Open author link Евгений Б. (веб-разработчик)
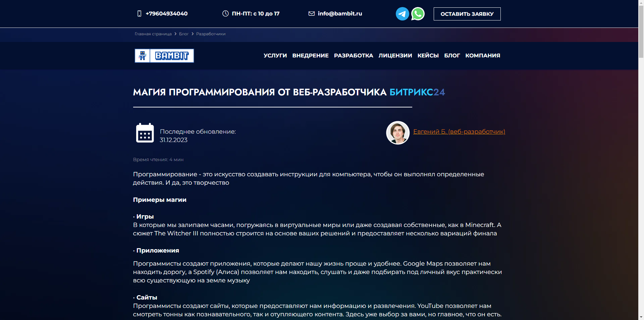Image resolution: width=644 pixels, height=320 pixels. pyautogui.click(x=459, y=132)
